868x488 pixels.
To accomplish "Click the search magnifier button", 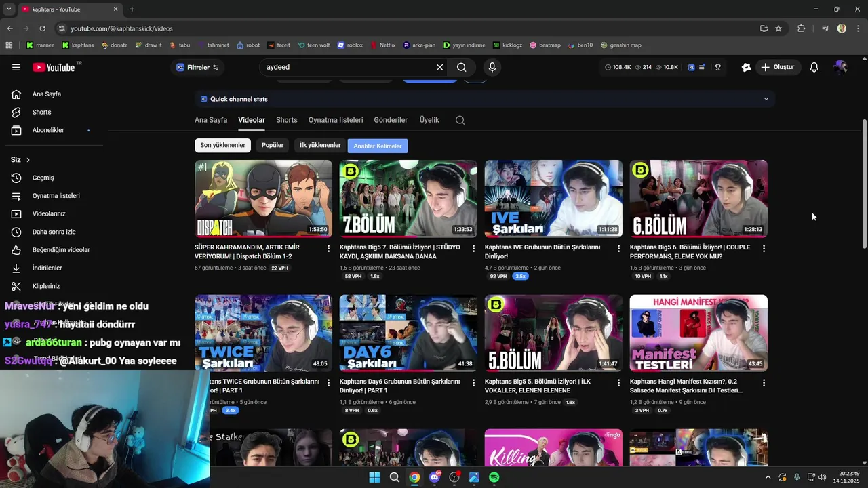I will (x=461, y=67).
